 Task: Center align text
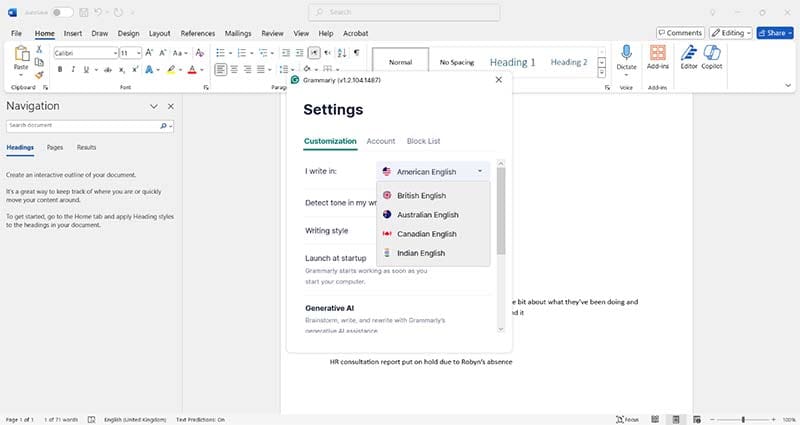(234, 69)
